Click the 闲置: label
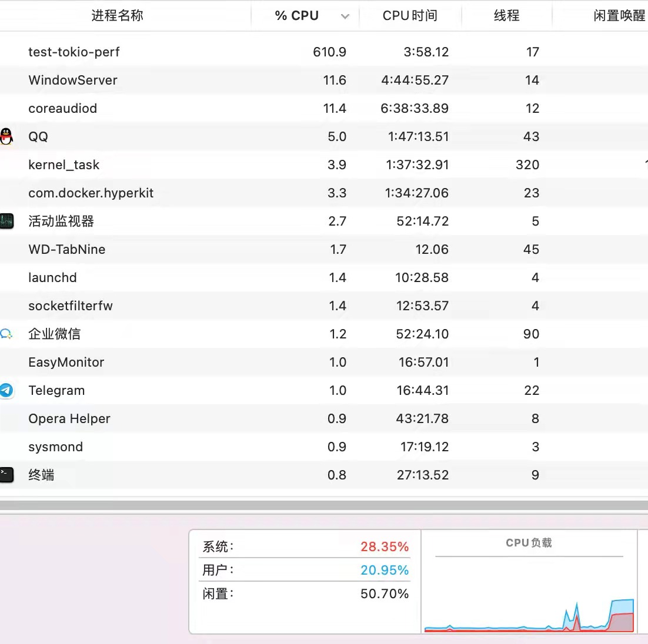Viewport: 648px width, 644px height. coord(218,593)
